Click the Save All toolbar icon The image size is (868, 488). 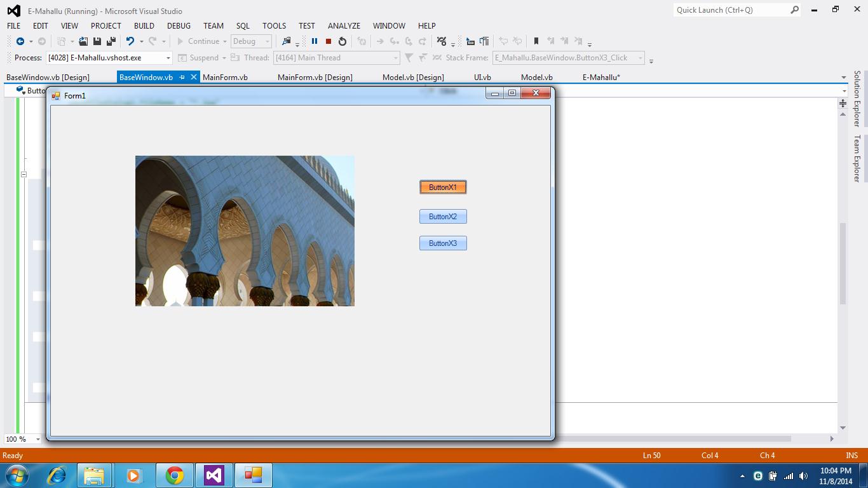(111, 41)
